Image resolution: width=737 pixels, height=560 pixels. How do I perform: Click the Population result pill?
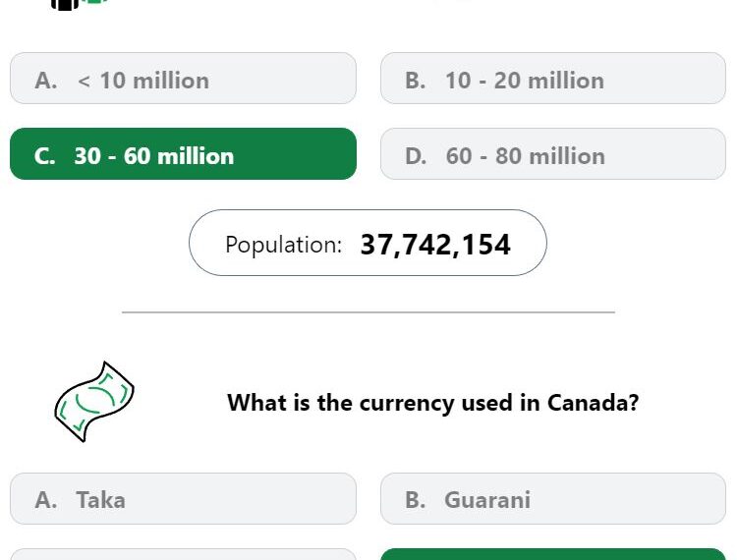click(x=368, y=243)
